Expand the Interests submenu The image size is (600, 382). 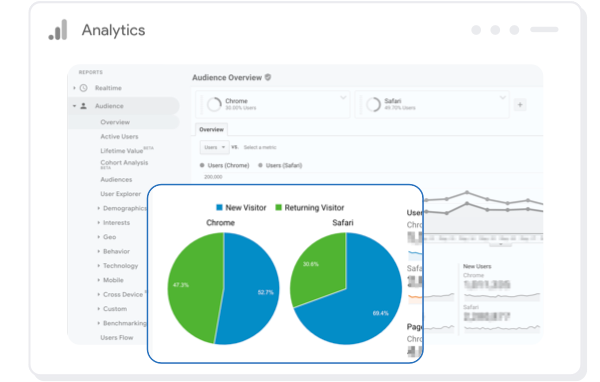point(98,222)
